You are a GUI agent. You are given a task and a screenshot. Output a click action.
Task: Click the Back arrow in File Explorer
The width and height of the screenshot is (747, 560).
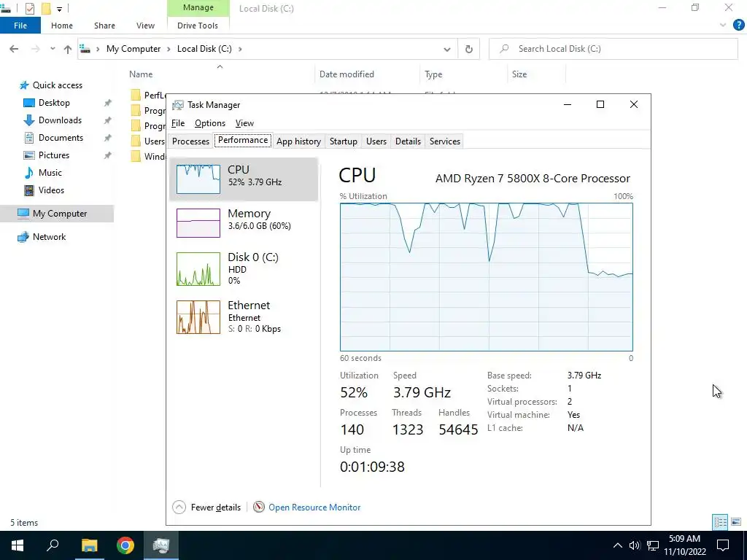(x=14, y=49)
